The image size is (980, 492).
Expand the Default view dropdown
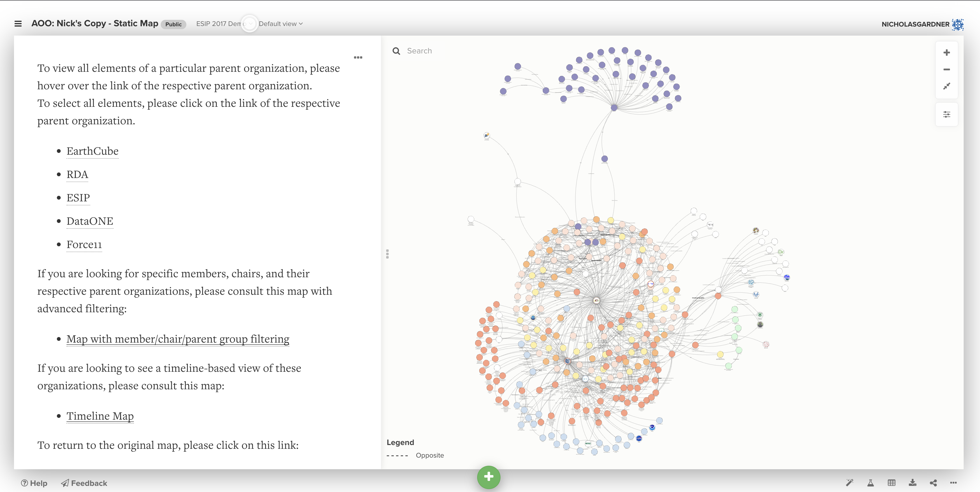pyautogui.click(x=281, y=24)
